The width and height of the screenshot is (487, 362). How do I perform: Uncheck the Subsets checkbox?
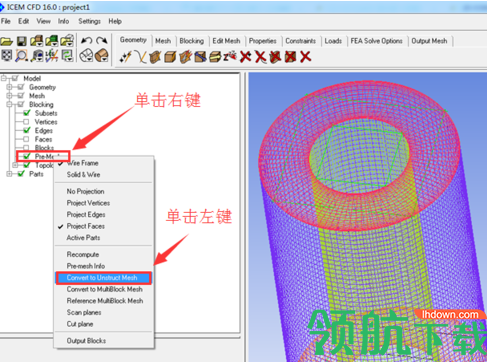(27, 113)
